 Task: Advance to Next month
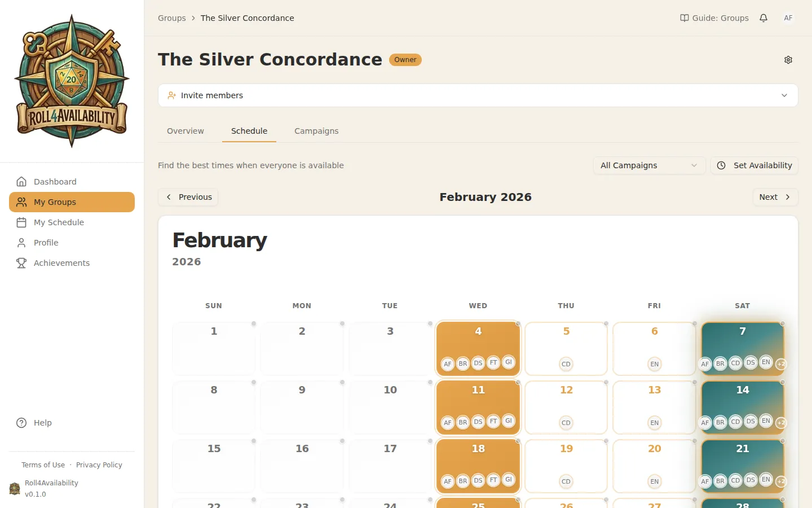pos(775,197)
